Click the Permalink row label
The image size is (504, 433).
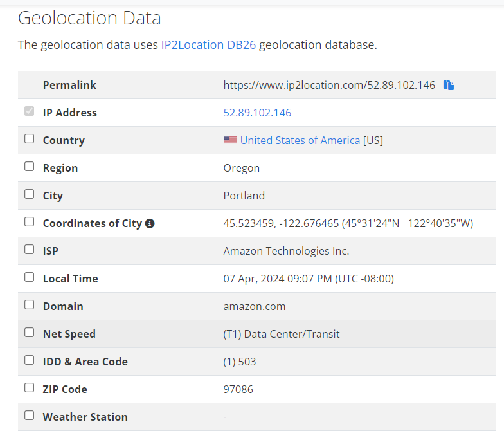69,85
